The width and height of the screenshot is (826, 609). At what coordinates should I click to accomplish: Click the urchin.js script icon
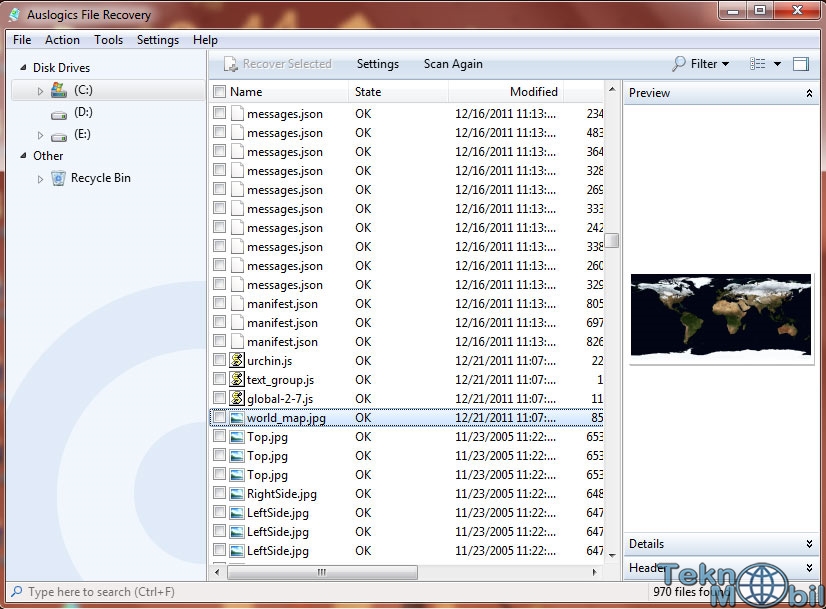point(237,360)
